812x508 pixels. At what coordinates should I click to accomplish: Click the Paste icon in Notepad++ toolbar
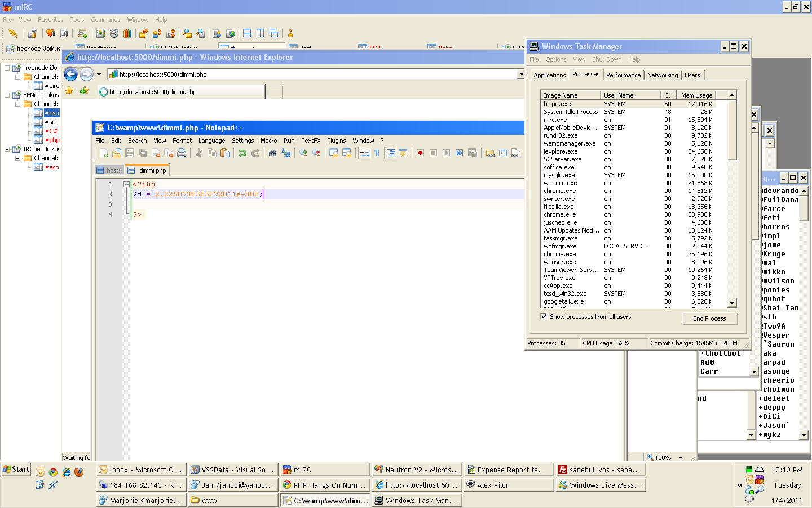point(225,153)
